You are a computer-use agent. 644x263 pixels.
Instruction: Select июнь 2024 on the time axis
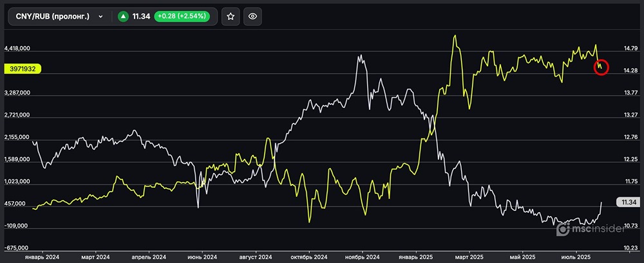[202, 257]
